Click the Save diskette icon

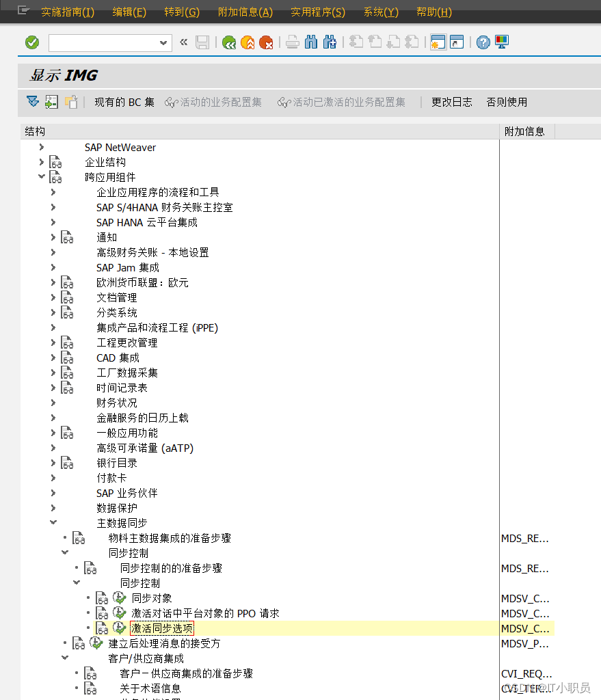point(202,42)
